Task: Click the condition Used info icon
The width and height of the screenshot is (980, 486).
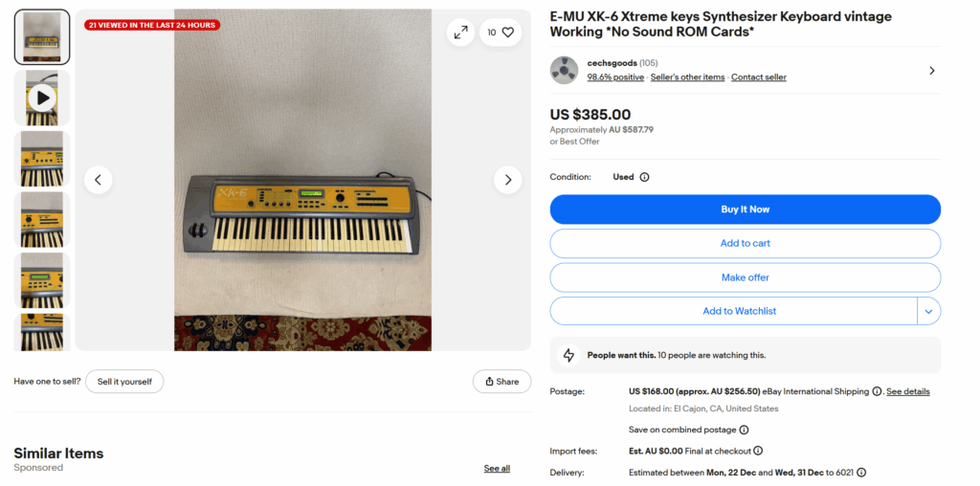Action: pyautogui.click(x=644, y=177)
